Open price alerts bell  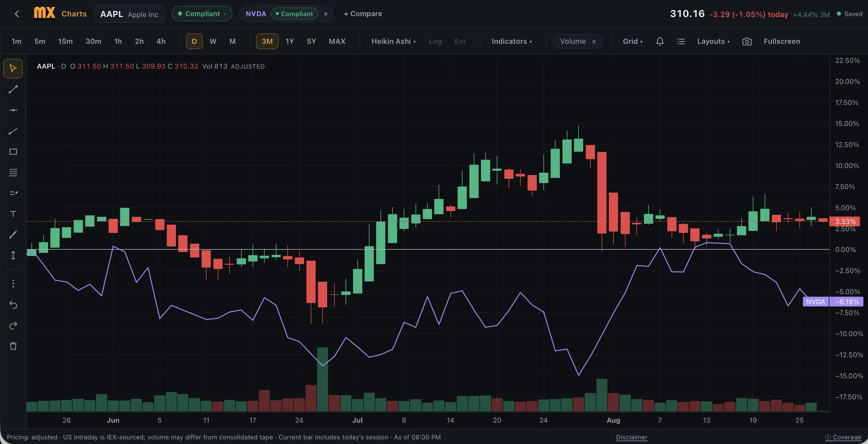[660, 42]
